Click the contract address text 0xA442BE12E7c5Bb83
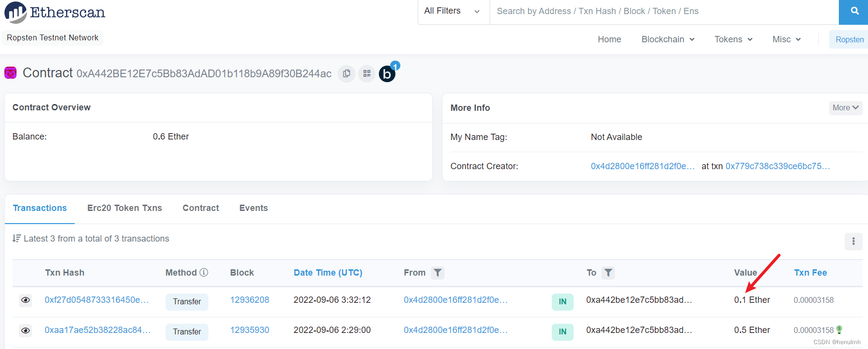This screenshot has height=349, width=868. 204,74
